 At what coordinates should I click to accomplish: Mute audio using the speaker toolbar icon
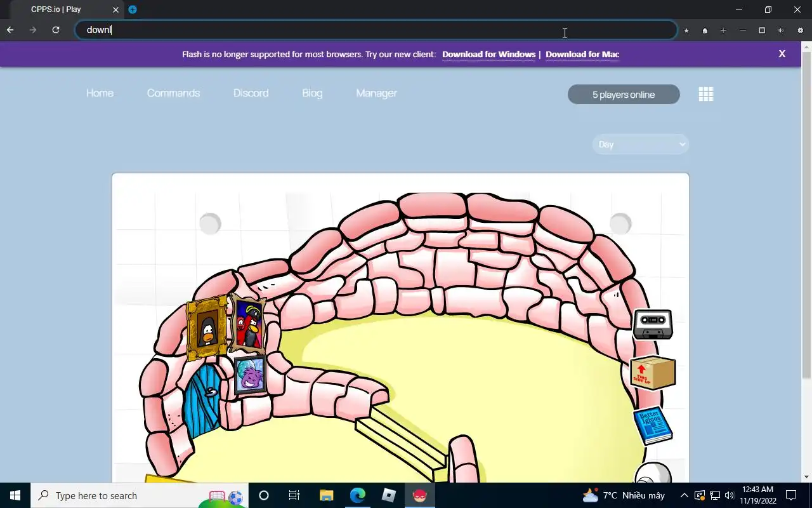781,30
